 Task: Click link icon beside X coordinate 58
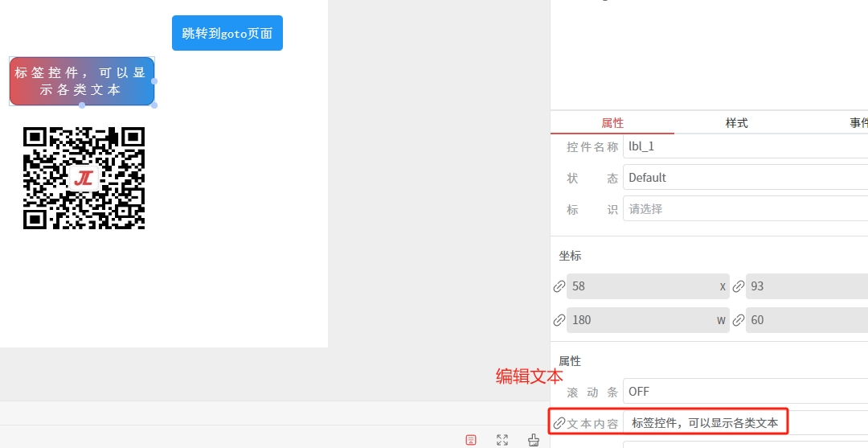point(559,286)
